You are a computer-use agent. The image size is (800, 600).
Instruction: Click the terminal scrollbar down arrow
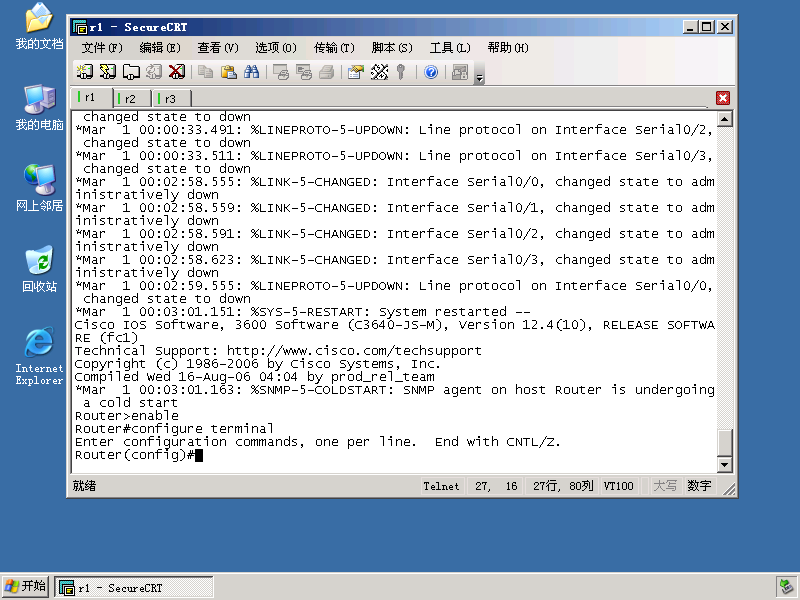pos(724,464)
